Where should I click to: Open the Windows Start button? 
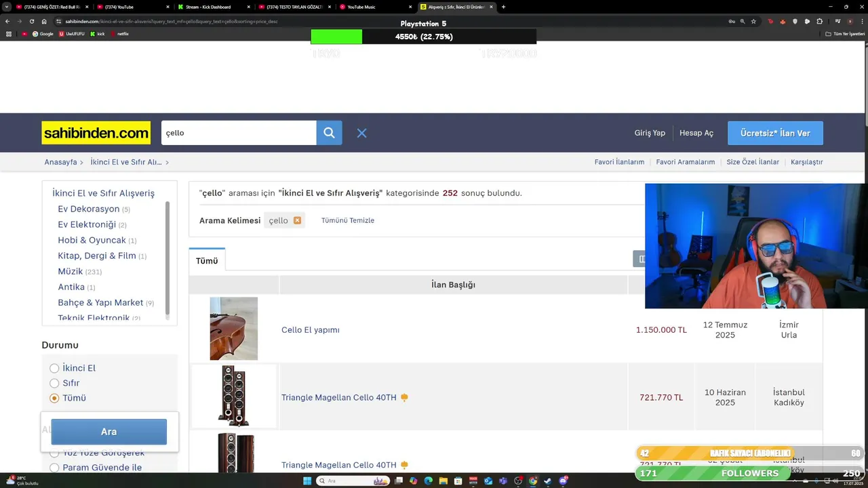pyautogui.click(x=307, y=481)
